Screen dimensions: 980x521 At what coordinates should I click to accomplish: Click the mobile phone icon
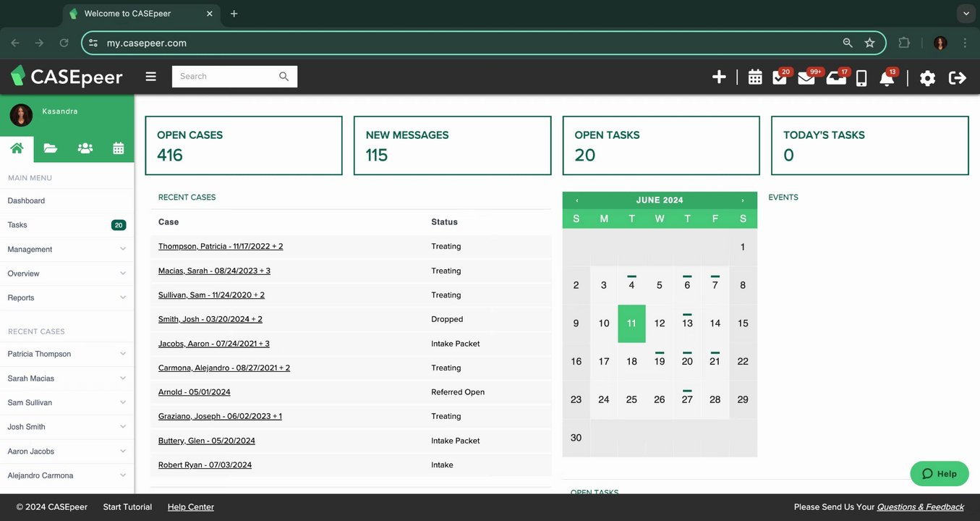(861, 78)
